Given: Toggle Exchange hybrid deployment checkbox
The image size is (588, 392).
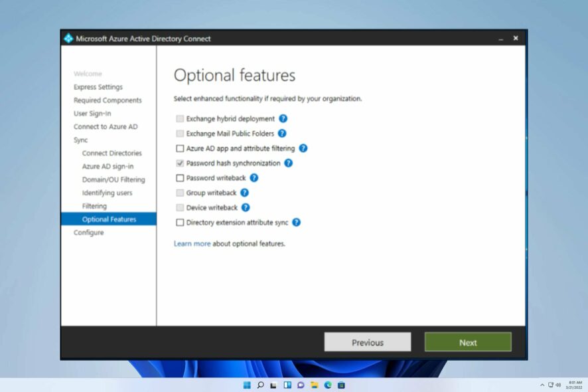Looking at the screenshot, I should (x=180, y=119).
